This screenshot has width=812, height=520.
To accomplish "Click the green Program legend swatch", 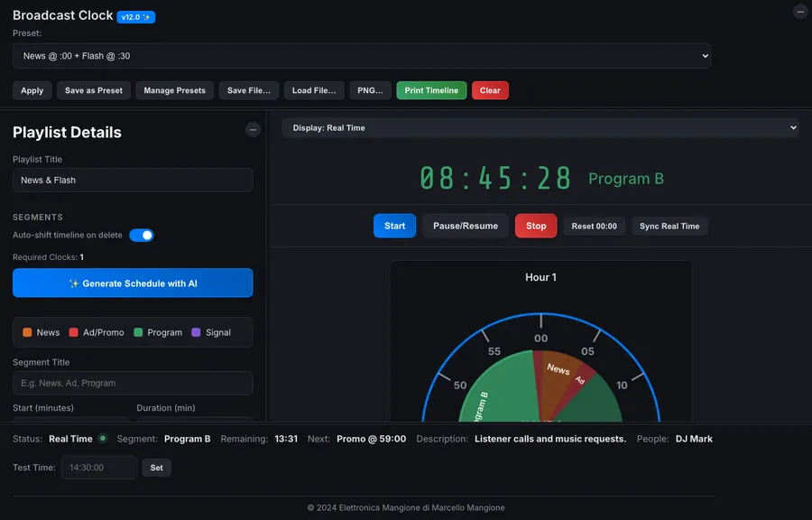I will pos(138,332).
